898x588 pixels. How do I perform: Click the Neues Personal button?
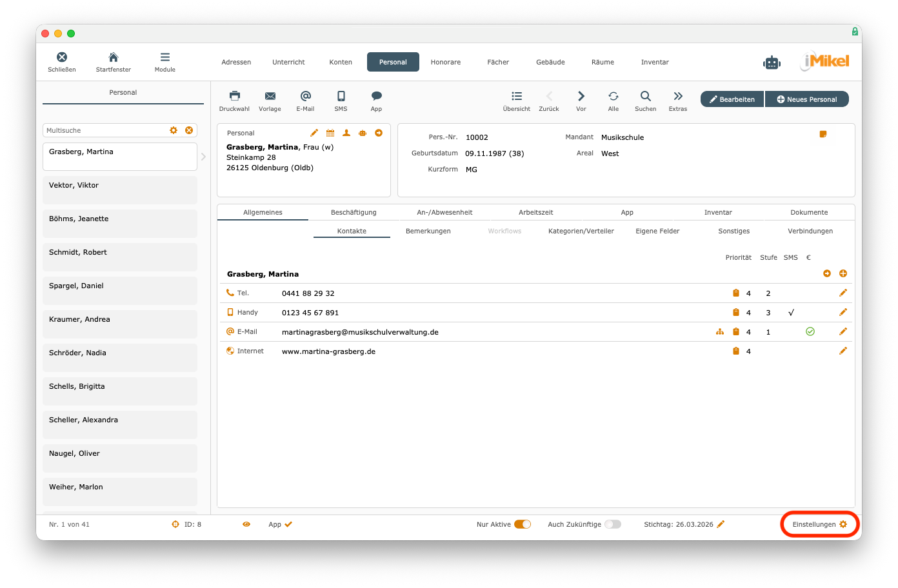click(806, 99)
